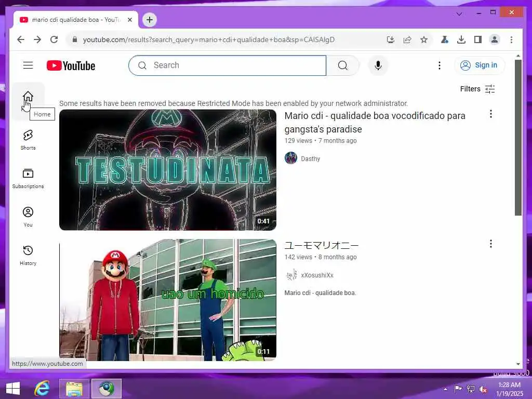Show hidden system tray icons
Viewport: 532px width, 399px height.
[x=445, y=389]
